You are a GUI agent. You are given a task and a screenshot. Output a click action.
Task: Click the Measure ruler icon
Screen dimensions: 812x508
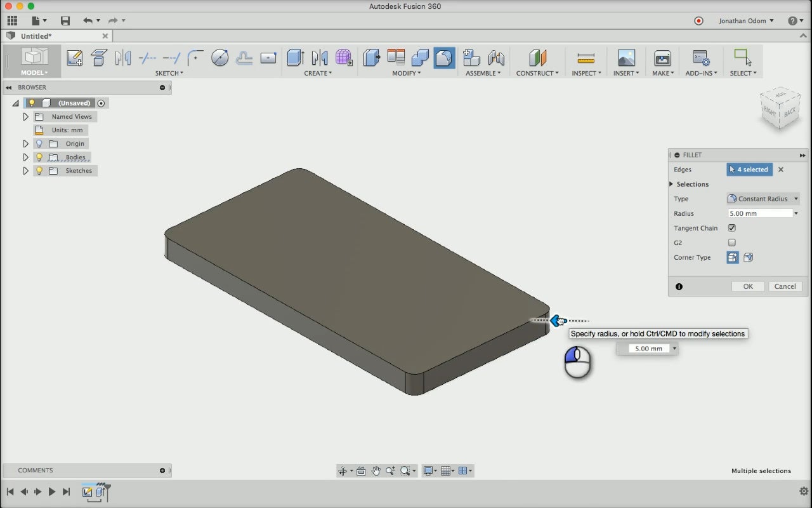(x=586, y=58)
